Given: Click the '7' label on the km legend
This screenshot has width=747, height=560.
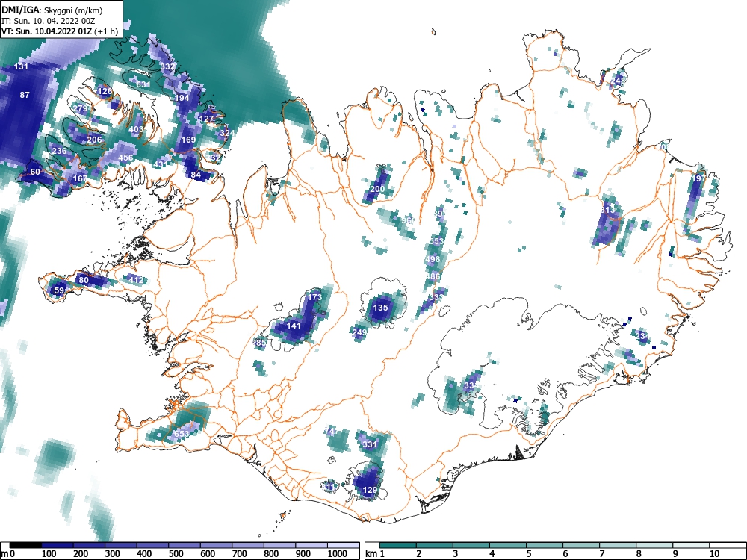Looking at the screenshot, I should [601, 554].
